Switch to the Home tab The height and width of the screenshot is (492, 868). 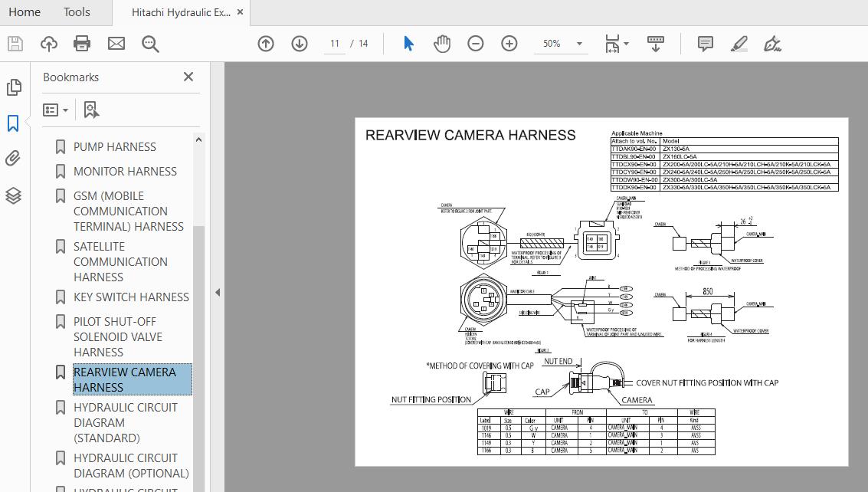click(25, 12)
